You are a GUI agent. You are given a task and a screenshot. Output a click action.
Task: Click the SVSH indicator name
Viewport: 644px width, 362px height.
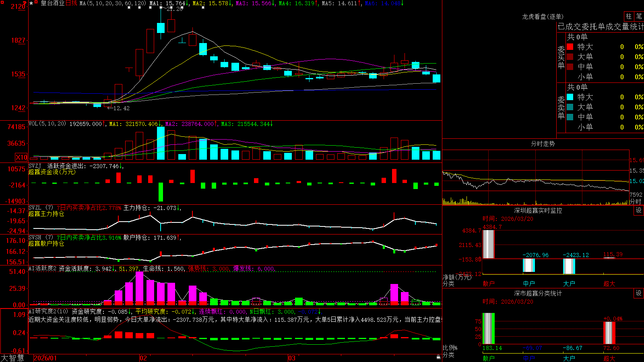click(x=35, y=237)
